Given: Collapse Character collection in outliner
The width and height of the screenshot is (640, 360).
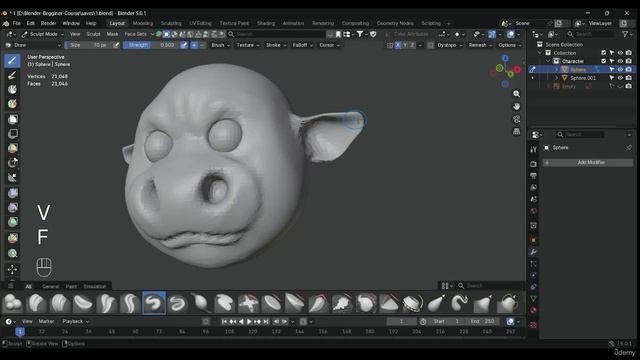Looking at the screenshot, I should (x=548, y=61).
